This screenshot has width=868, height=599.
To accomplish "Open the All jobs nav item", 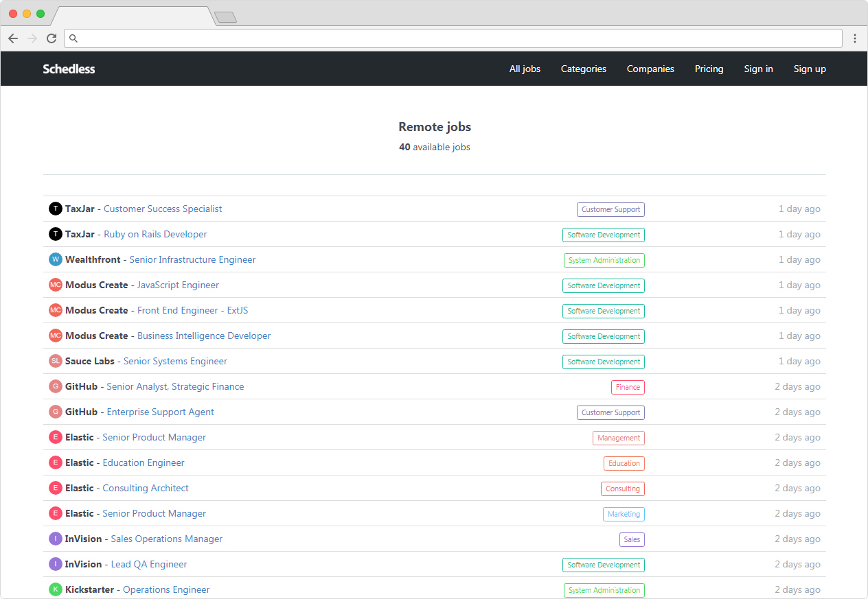I will click(525, 69).
